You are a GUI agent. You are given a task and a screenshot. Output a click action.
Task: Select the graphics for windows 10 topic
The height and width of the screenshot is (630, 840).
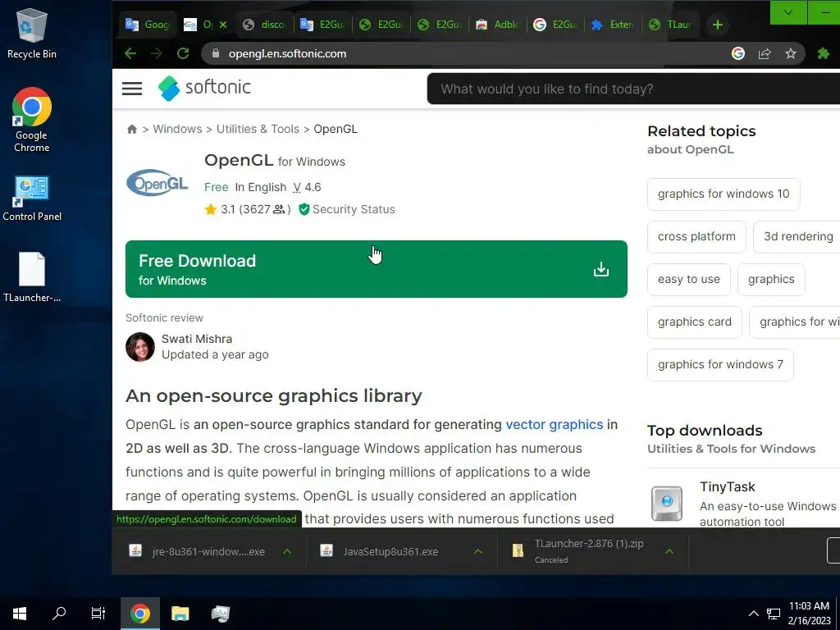[x=724, y=194]
